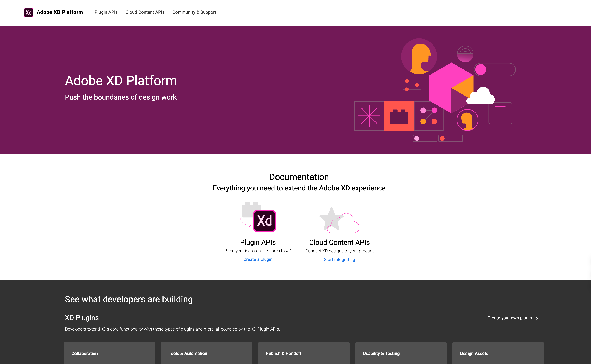Click the Cloud Content APIs star-and-cloud icon

coord(339,220)
